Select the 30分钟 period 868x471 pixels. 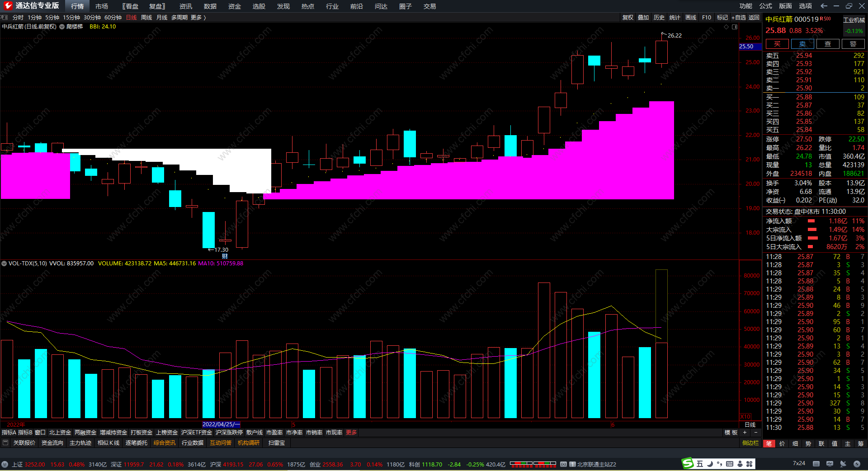92,18
